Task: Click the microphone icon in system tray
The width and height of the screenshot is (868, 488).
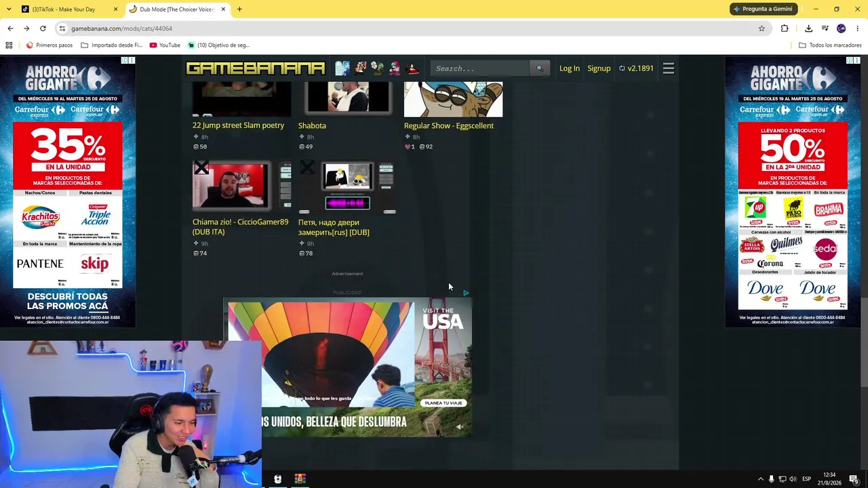Action: pos(771,479)
